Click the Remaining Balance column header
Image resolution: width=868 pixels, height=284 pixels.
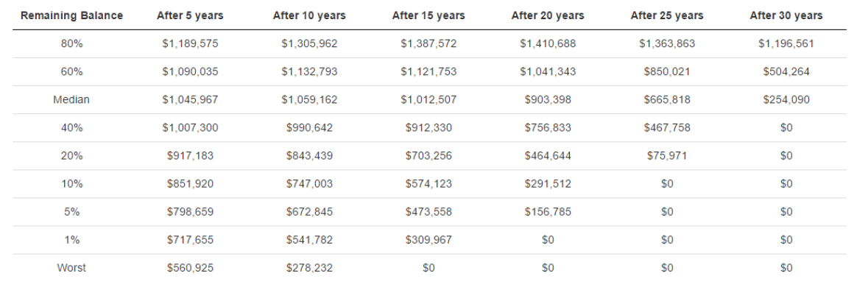(71, 15)
